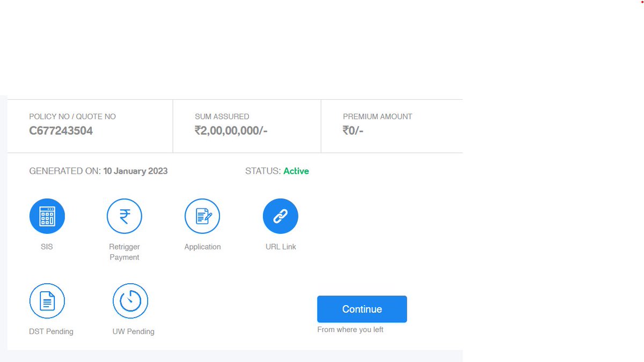The width and height of the screenshot is (644, 362).
Task: Click the PREMIUM AMOUNT heading
Action: click(378, 116)
